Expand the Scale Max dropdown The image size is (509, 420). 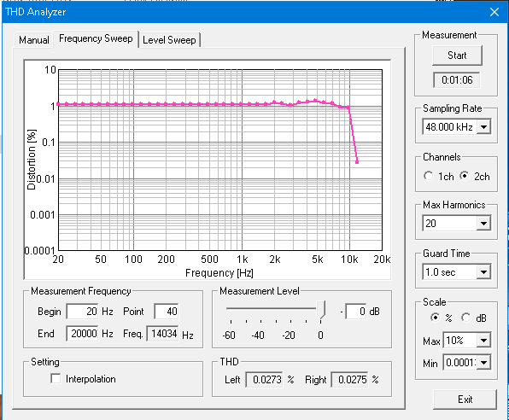(x=483, y=341)
